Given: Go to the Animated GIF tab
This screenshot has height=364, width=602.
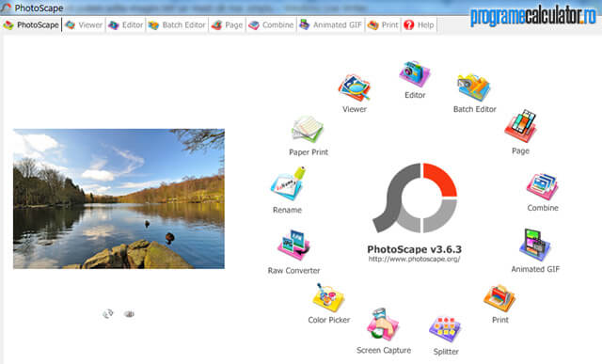Looking at the screenshot, I should tap(331, 25).
